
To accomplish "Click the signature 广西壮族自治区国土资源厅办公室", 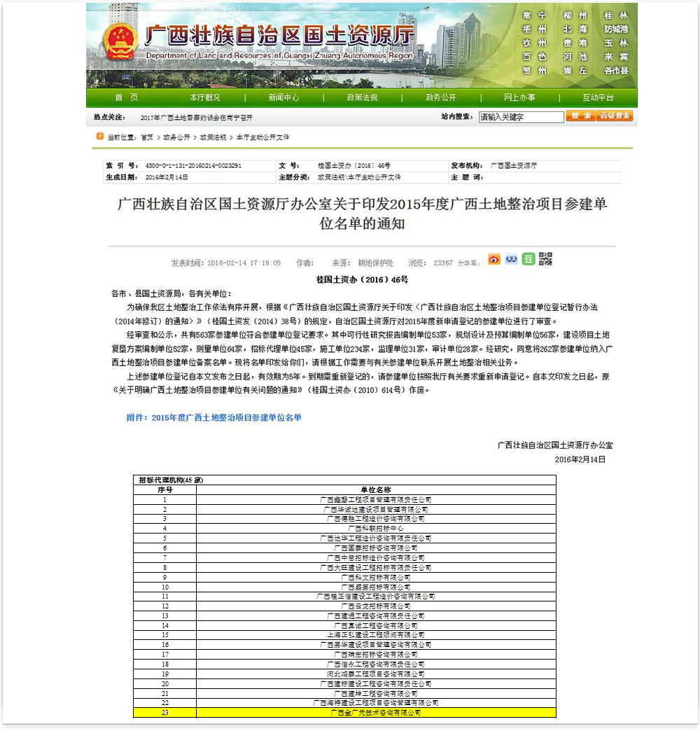I will point(555,446).
